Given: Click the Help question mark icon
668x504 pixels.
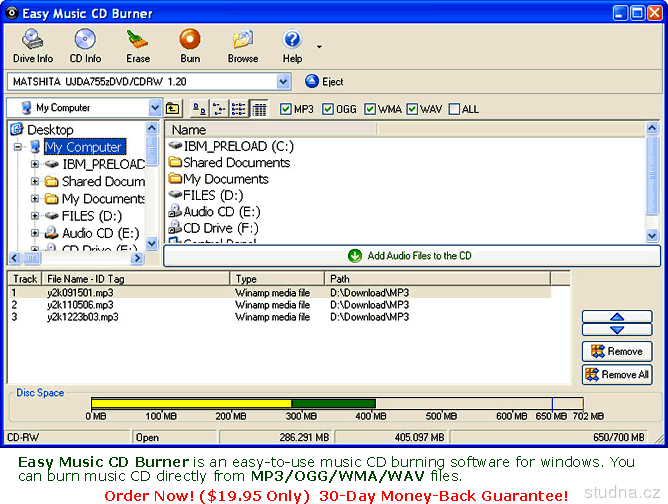Looking at the screenshot, I should coord(292,45).
